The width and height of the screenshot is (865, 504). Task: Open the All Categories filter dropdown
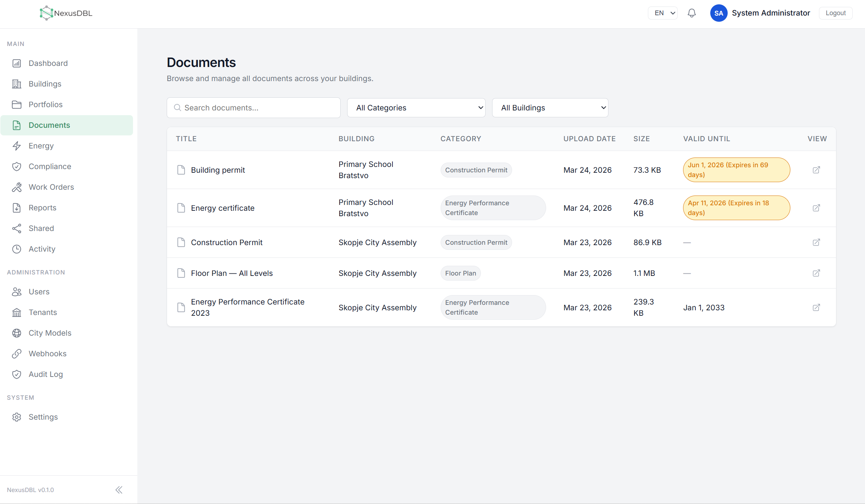pos(416,108)
